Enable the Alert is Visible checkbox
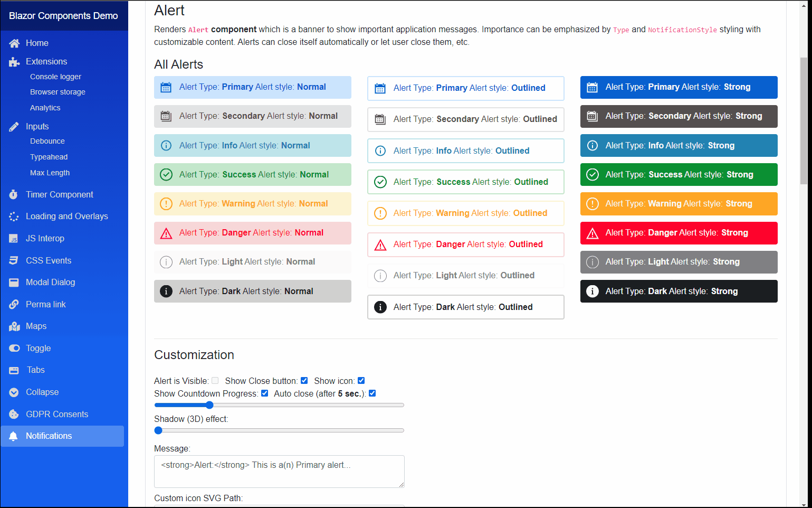Viewport: 812px width, 508px height. point(215,380)
